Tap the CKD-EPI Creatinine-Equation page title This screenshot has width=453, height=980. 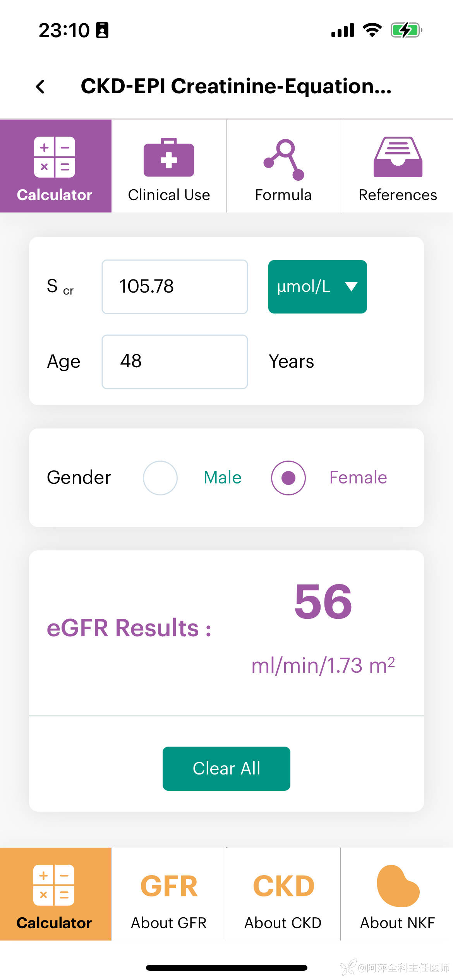tap(236, 86)
